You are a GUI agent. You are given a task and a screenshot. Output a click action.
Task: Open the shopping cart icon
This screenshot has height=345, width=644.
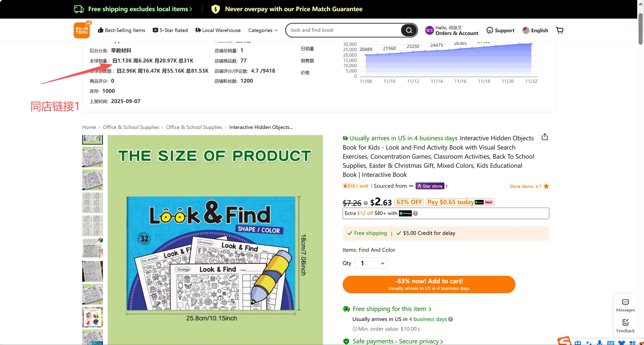(x=559, y=30)
